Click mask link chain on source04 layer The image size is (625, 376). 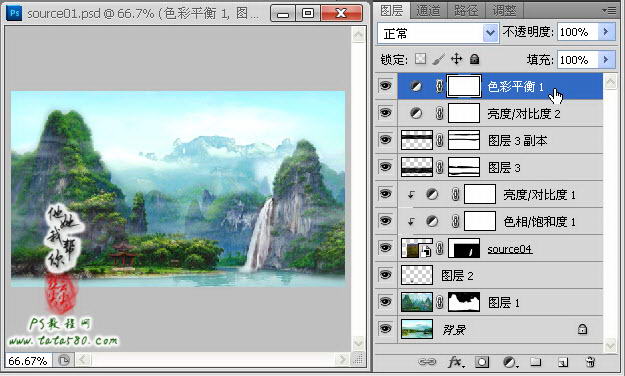[440, 248]
